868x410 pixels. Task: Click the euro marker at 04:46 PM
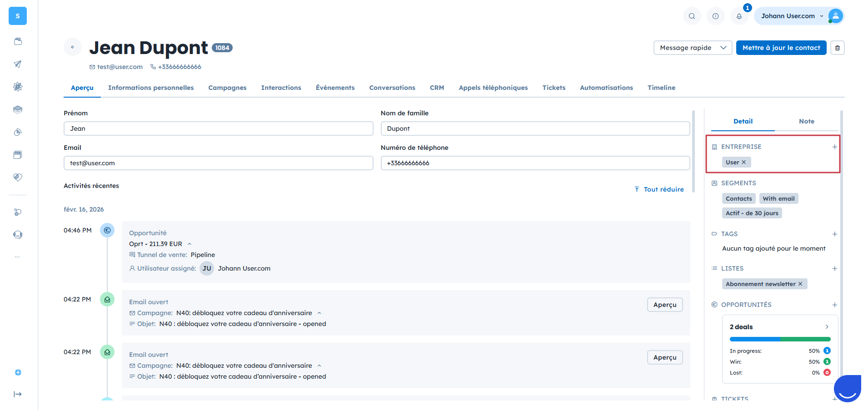(x=107, y=230)
